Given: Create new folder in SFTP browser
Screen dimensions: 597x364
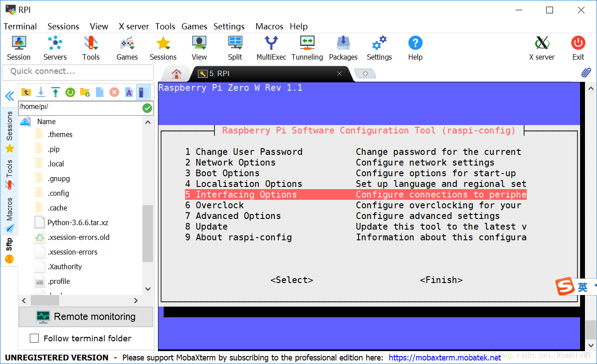Looking at the screenshot, I should pos(85,92).
